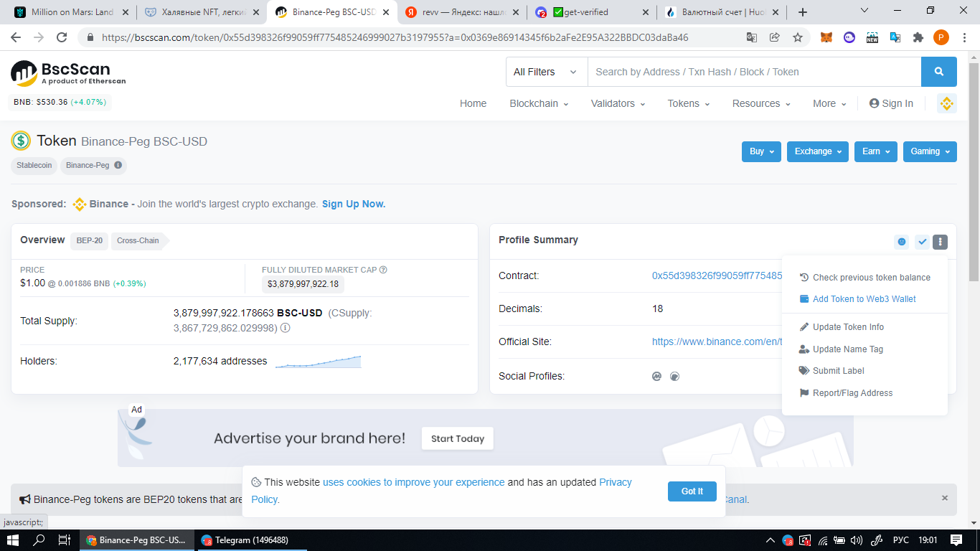
Task: Go to Home in the navbar
Action: tap(473, 103)
